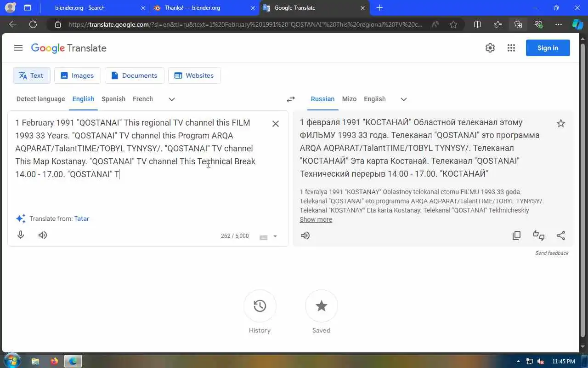This screenshot has height=368, width=588.
Task: Rate this translation
Action: [x=539, y=236]
